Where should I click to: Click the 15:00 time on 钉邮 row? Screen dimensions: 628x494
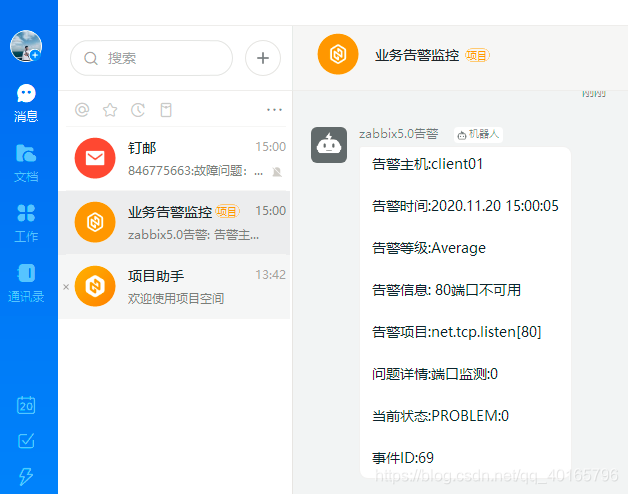270,147
